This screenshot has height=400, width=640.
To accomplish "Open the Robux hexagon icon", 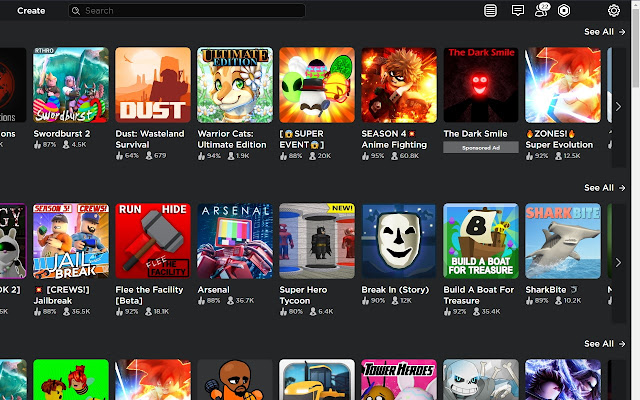I will pos(564,11).
